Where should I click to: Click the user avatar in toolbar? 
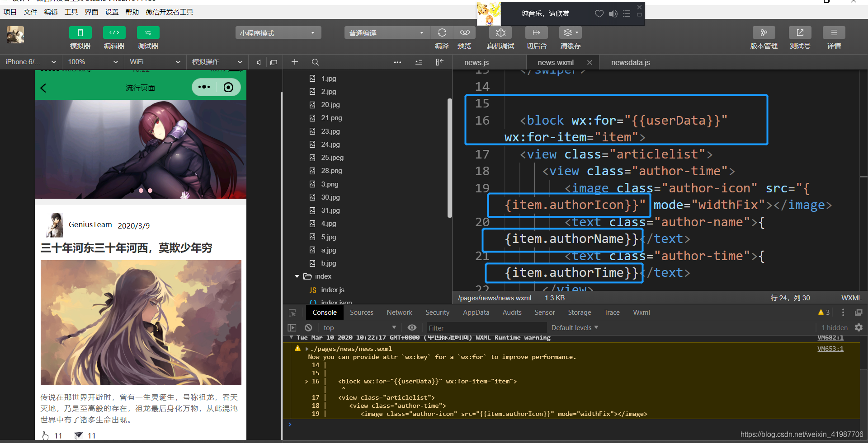[15, 35]
